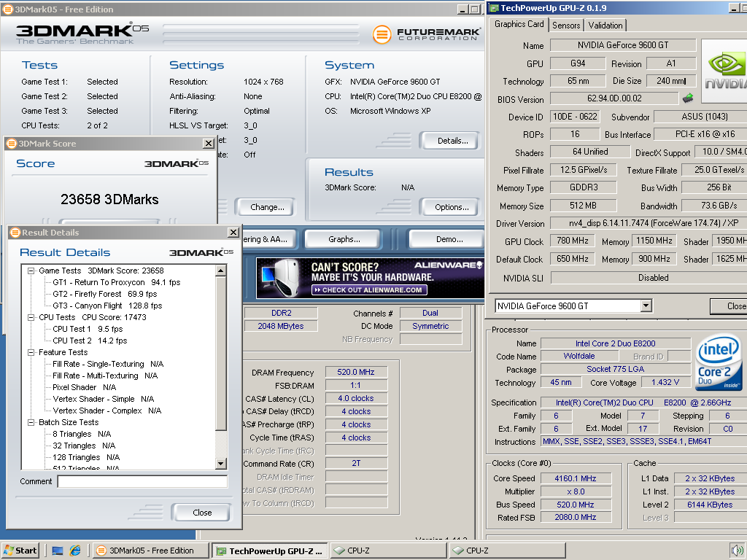Viewport: 747px width, 560px height.
Task: Click the Change... settings button
Action: pyautogui.click(x=266, y=207)
